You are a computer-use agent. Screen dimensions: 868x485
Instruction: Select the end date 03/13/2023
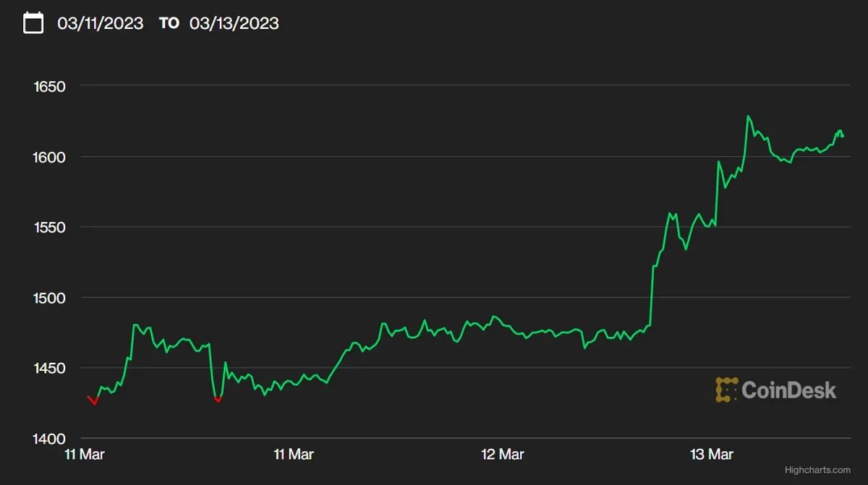pos(234,23)
